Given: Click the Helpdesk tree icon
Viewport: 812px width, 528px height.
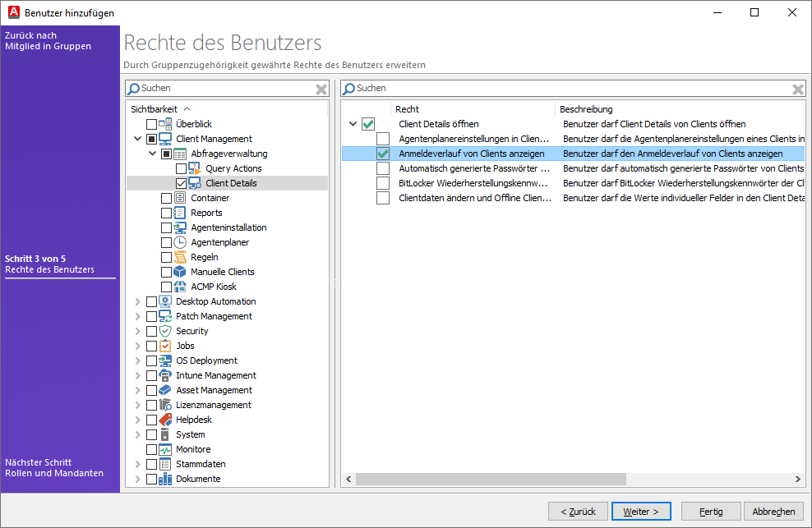Looking at the screenshot, I should pos(165,420).
